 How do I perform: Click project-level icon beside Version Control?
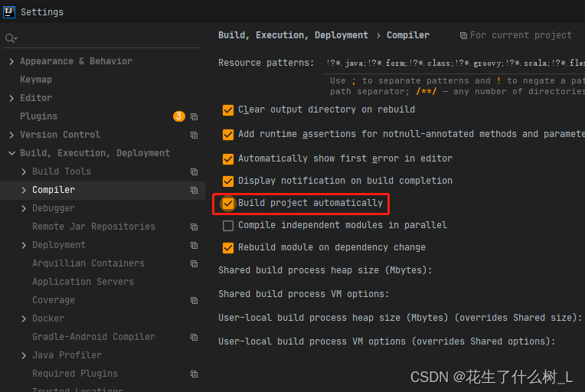[194, 136]
